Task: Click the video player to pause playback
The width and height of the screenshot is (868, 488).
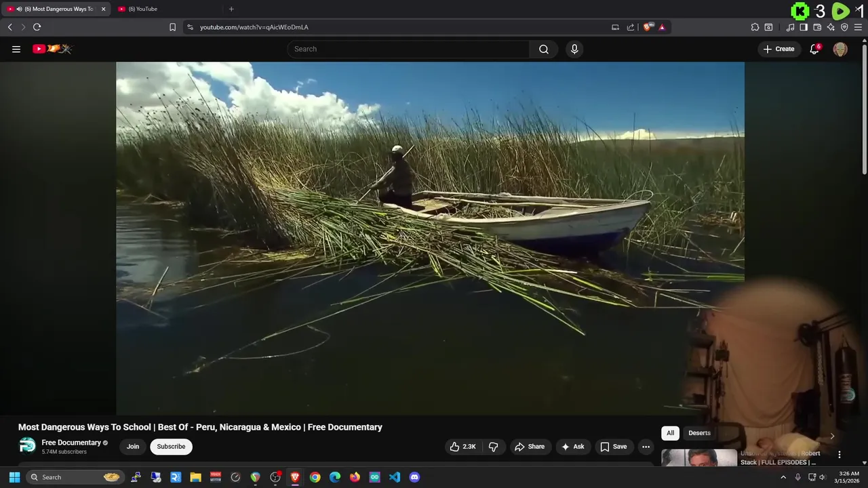Action: tap(430, 237)
